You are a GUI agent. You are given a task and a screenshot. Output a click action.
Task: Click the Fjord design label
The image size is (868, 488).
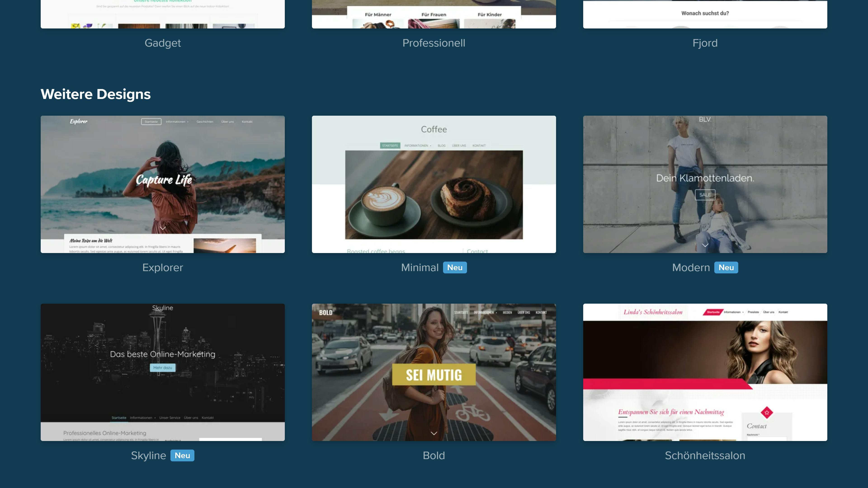(705, 43)
